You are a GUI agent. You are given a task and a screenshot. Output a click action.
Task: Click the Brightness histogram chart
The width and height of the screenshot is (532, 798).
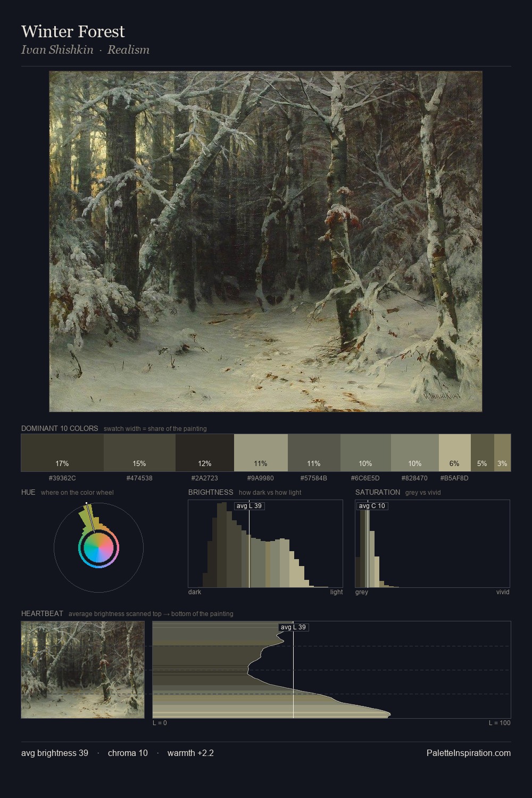point(265,544)
